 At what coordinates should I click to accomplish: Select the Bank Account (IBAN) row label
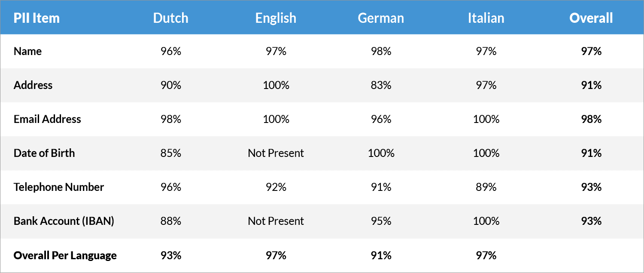(x=64, y=221)
